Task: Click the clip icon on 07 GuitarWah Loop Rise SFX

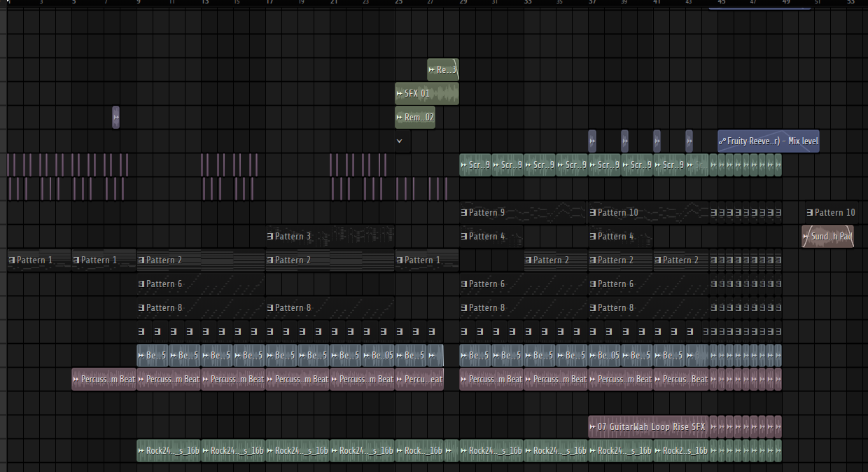Action: [593, 426]
